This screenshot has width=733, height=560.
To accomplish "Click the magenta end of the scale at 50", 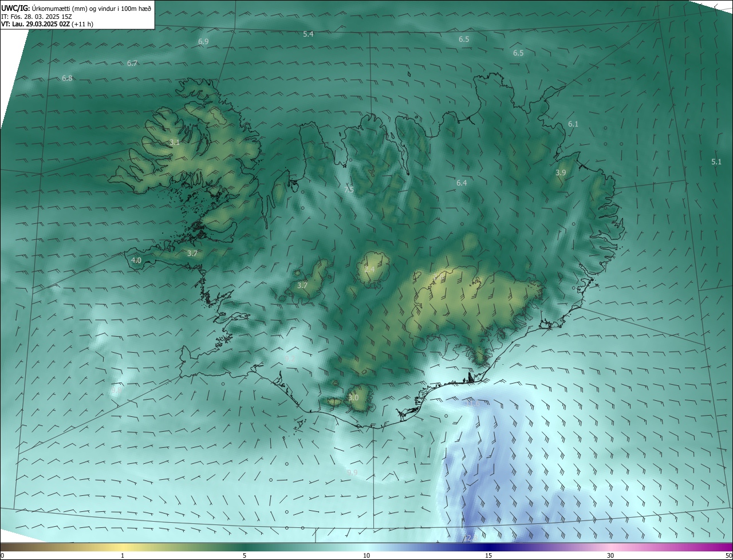I will (730, 547).
